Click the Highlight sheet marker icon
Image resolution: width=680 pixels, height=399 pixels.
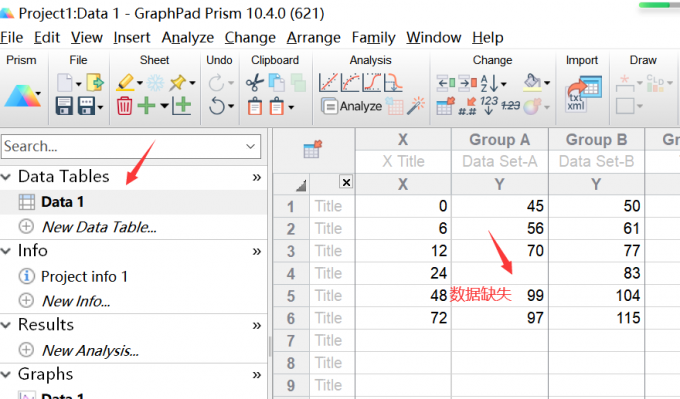(x=125, y=82)
